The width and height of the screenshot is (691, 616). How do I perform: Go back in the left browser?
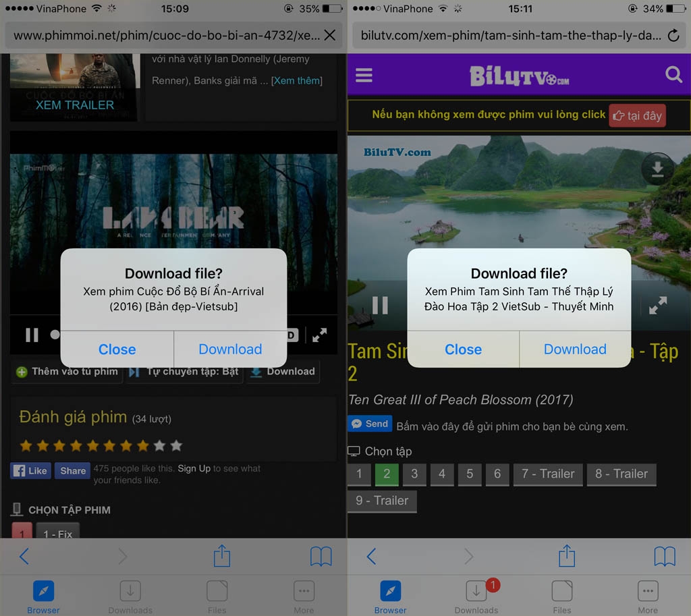(24, 556)
